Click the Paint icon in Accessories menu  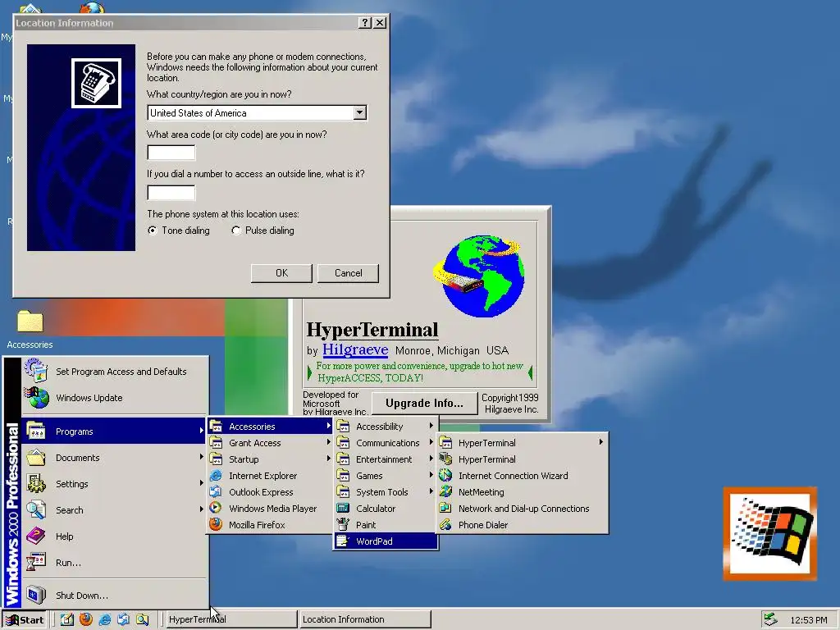[343, 524]
